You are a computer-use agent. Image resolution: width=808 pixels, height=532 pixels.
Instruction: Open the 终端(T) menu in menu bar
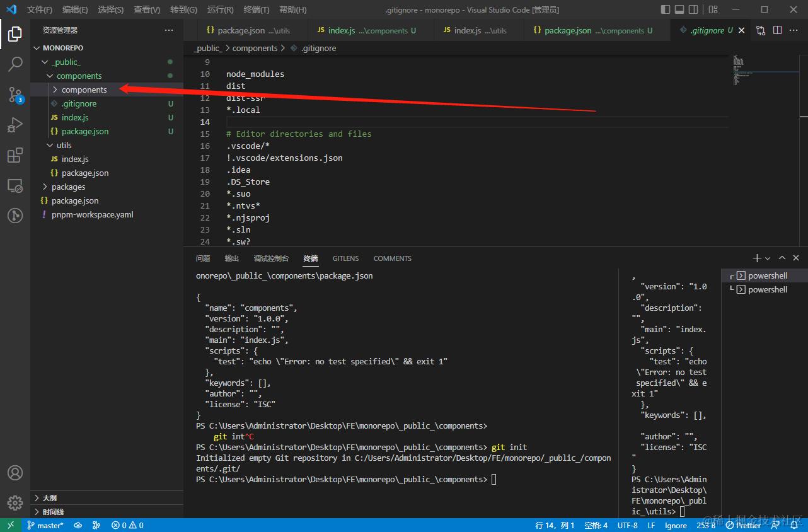256,9
